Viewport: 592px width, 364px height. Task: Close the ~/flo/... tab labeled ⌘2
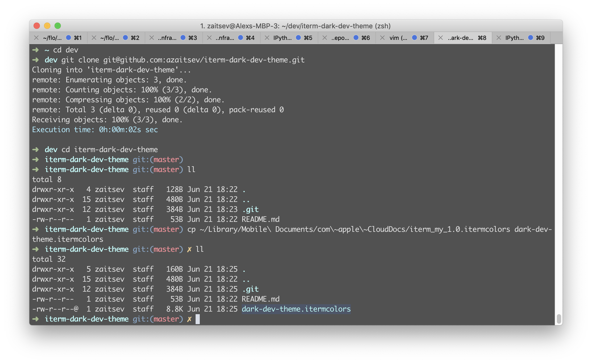(94, 38)
